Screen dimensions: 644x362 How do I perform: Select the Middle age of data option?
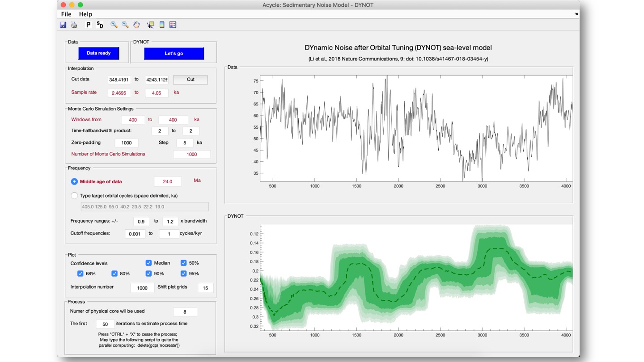click(74, 182)
